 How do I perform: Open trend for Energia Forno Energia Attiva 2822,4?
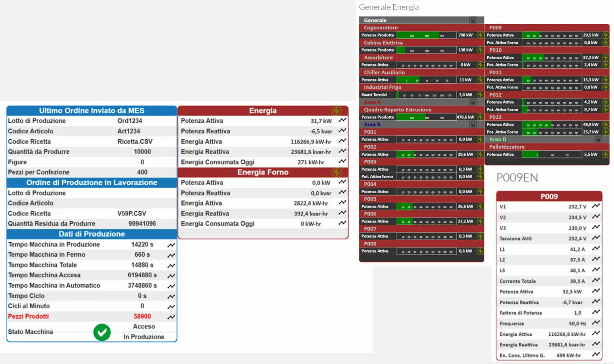[342, 202]
